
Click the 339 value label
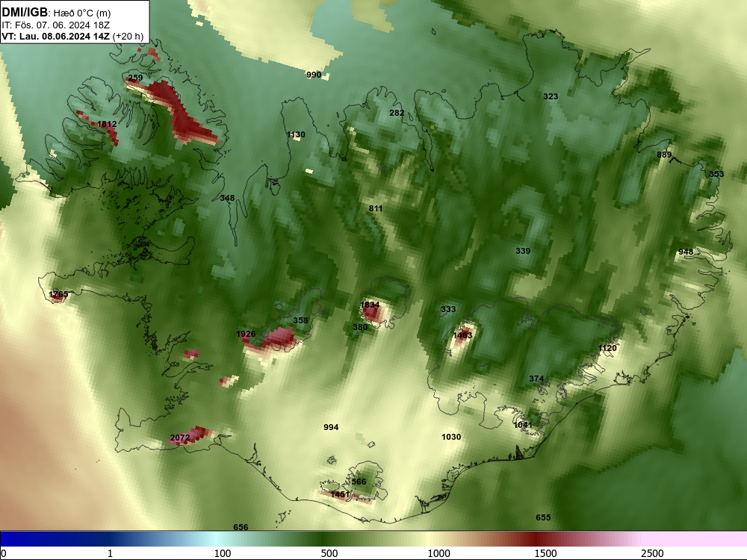pyautogui.click(x=523, y=251)
